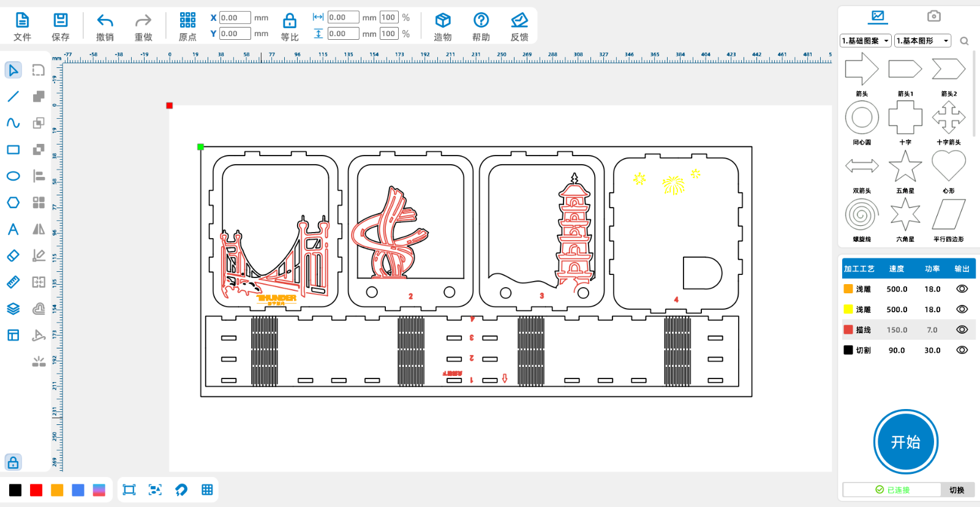Open the layers stack tool

pyautogui.click(x=13, y=309)
